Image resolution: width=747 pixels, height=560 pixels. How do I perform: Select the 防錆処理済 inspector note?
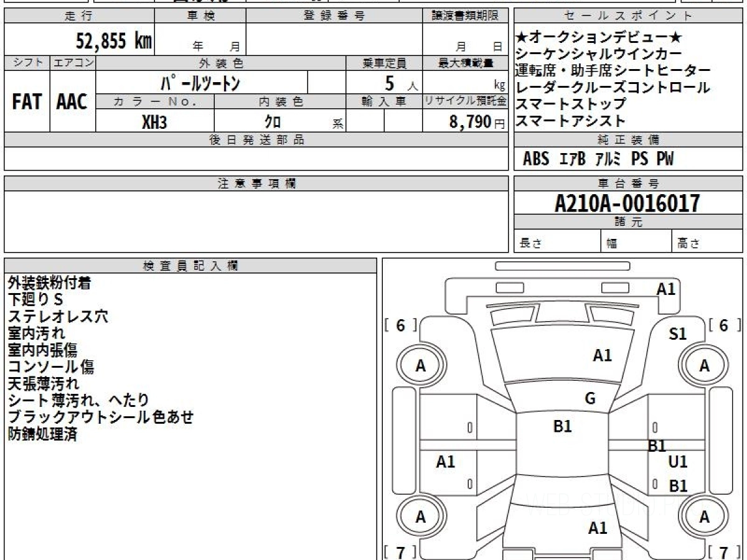[42, 434]
